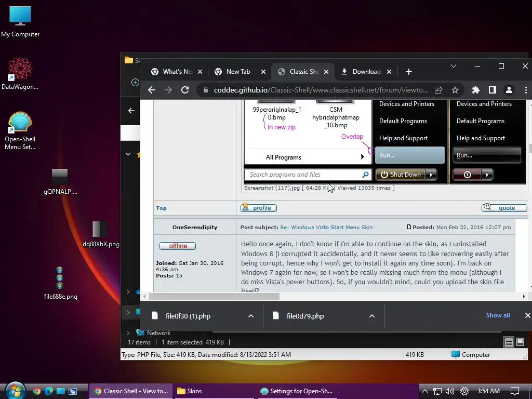Open My Computer desktop icon
Image resolution: width=532 pixels, height=399 pixels.
[x=20, y=22]
